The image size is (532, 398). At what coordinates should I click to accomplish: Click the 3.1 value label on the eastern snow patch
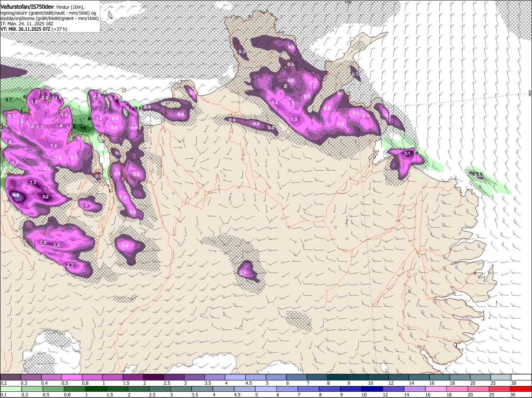pos(407,153)
